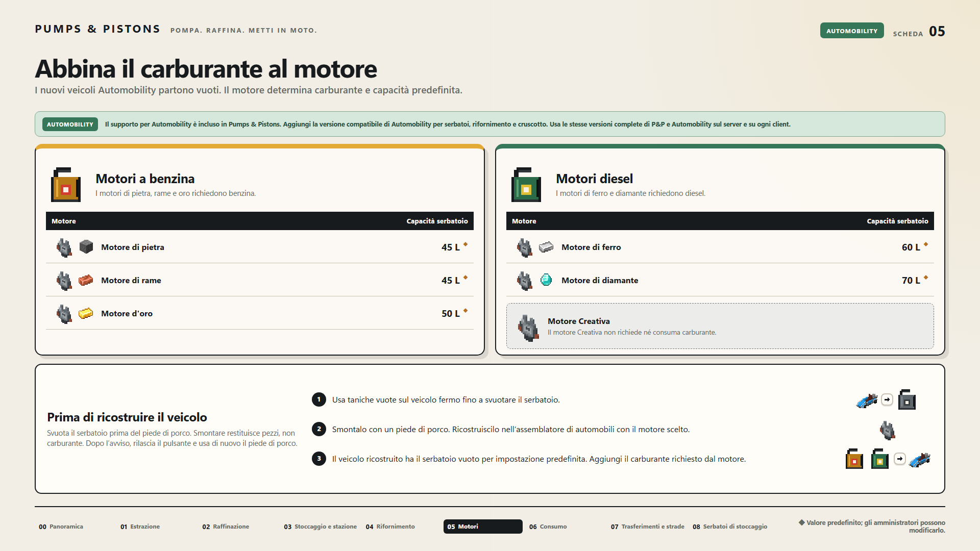
Task: Click the engine icon in the Motore di rame row
Action: (64, 281)
